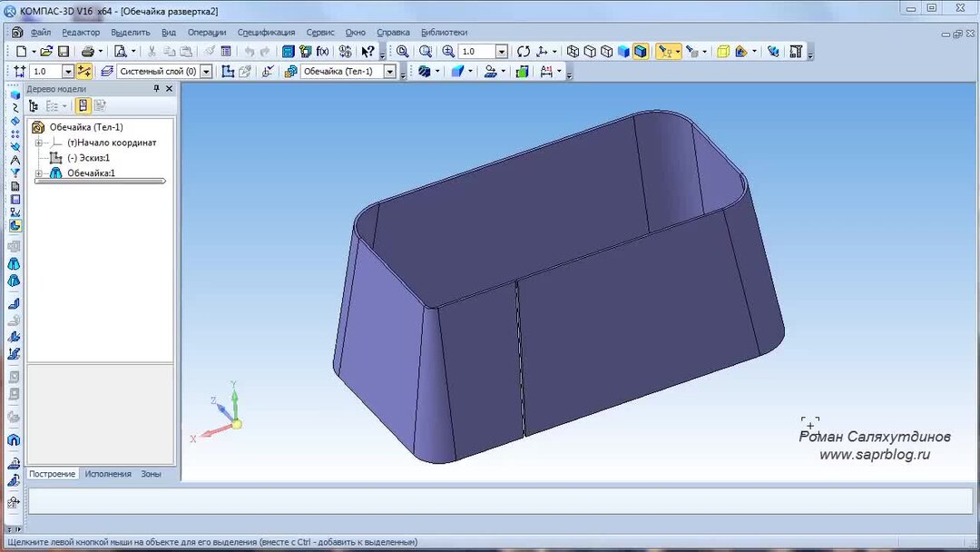Screen dimensions: 980x552
Task: Open the scale 1.0 dropdown near zoom
Action: 501,52
